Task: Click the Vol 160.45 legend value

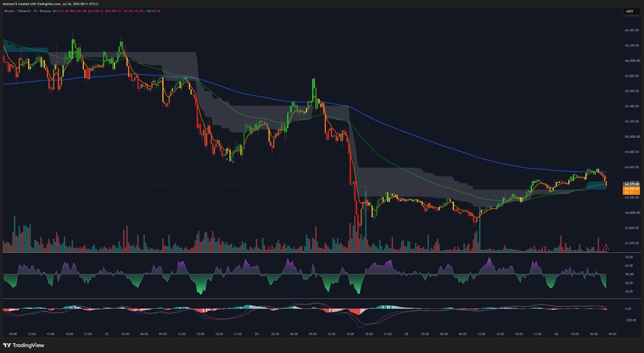Action: 153,11
